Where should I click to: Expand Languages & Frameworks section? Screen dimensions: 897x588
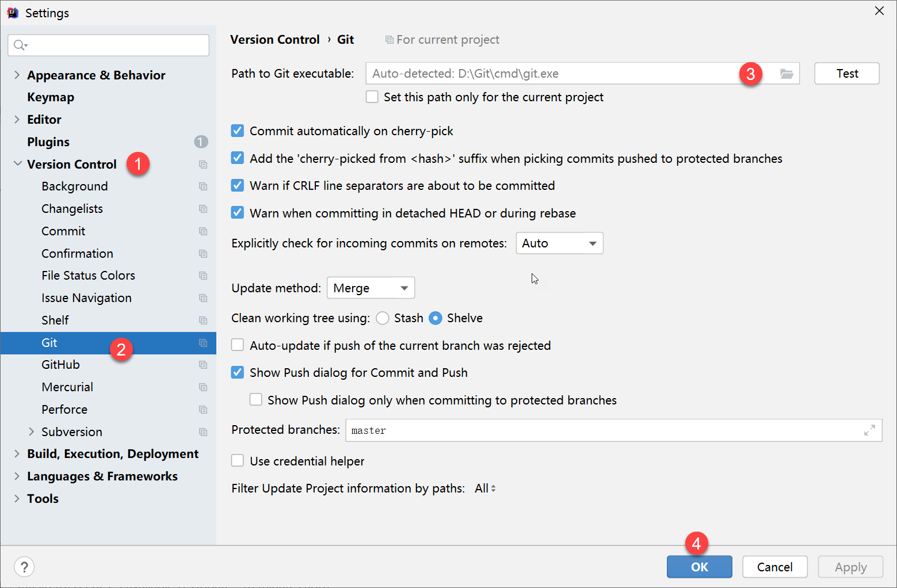17,476
